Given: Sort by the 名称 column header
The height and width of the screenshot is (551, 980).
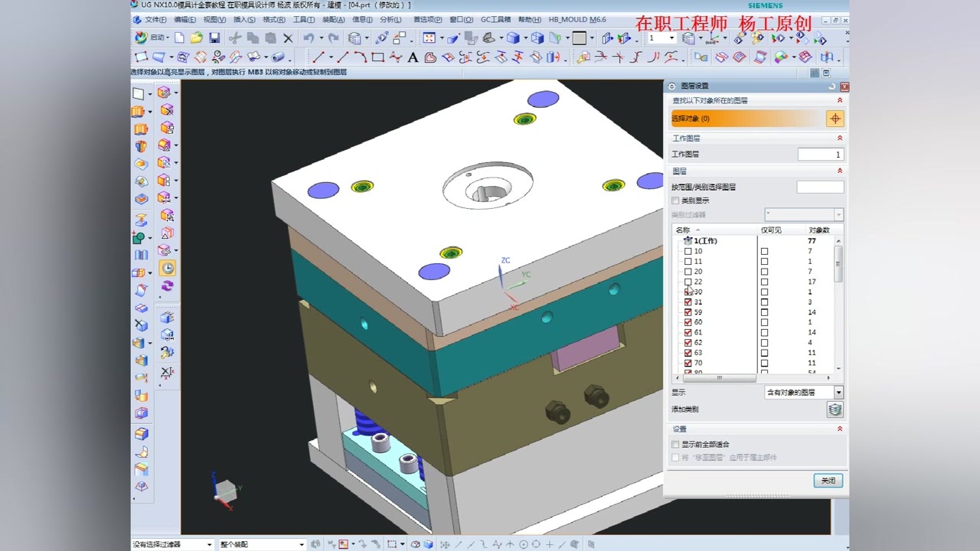Looking at the screenshot, I should click(x=714, y=230).
